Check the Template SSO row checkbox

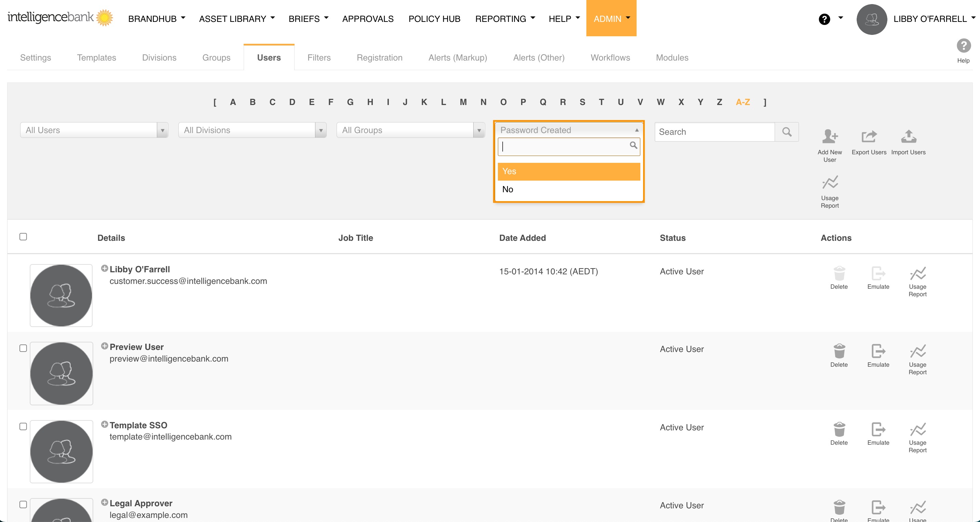(23, 426)
